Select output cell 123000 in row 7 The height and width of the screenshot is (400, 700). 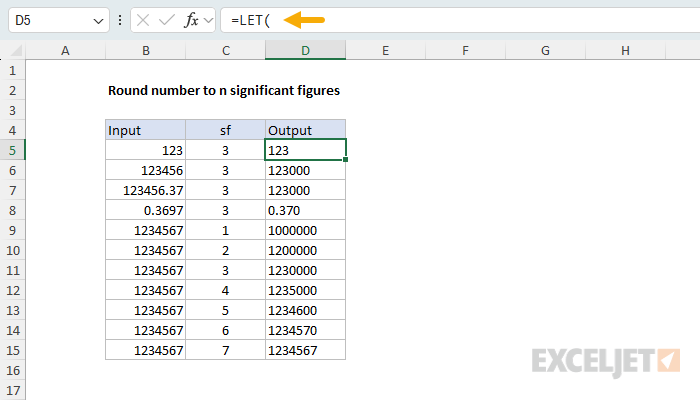point(305,191)
